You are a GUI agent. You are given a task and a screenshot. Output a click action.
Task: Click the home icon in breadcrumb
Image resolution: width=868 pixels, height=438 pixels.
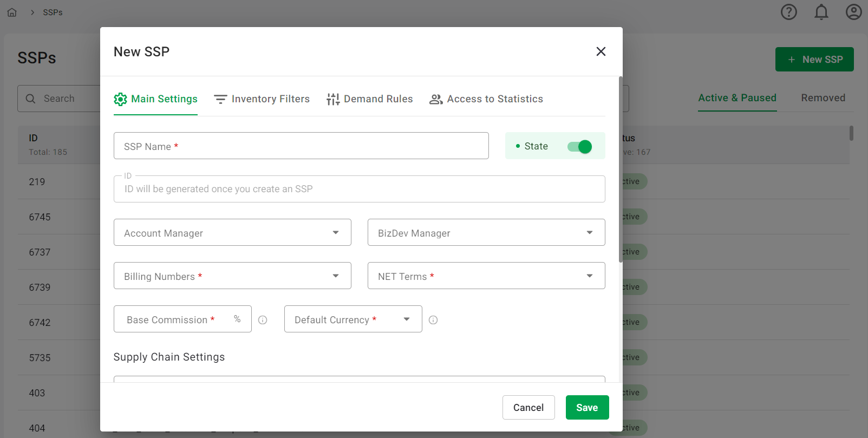pyautogui.click(x=12, y=12)
